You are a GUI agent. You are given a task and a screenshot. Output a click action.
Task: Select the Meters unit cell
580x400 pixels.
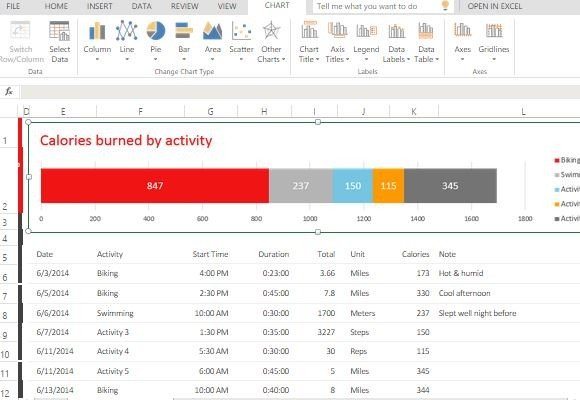[362, 313]
